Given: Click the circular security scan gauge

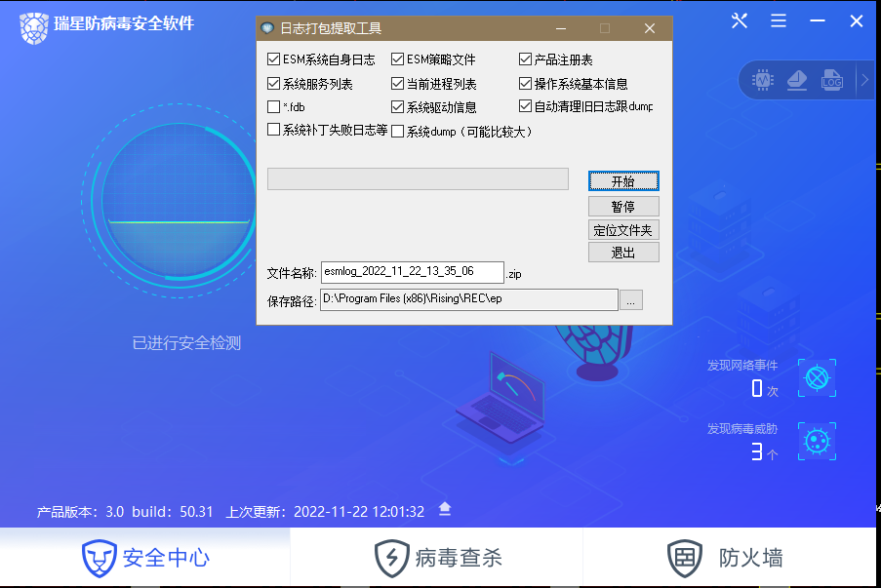Looking at the screenshot, I should 179,199.
